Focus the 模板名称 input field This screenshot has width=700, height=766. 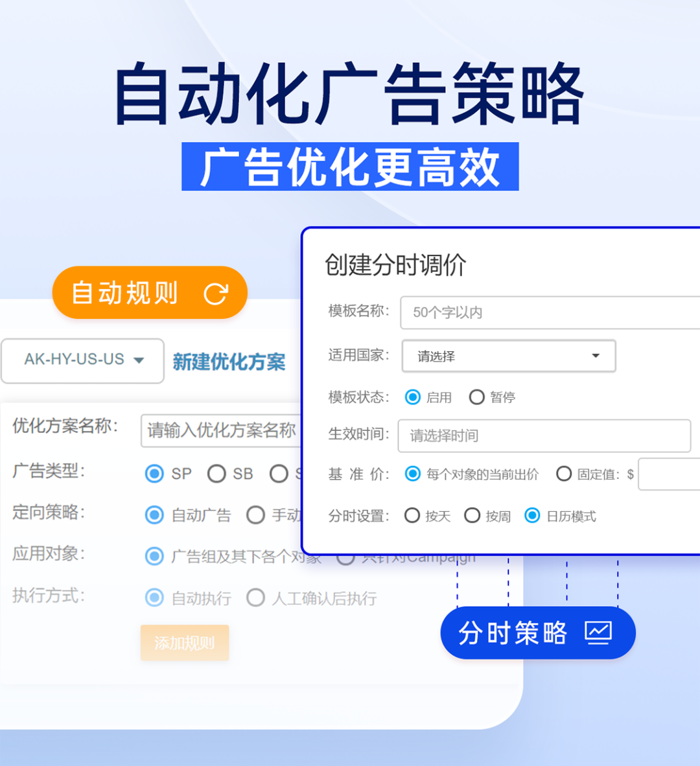click(550, 312)
